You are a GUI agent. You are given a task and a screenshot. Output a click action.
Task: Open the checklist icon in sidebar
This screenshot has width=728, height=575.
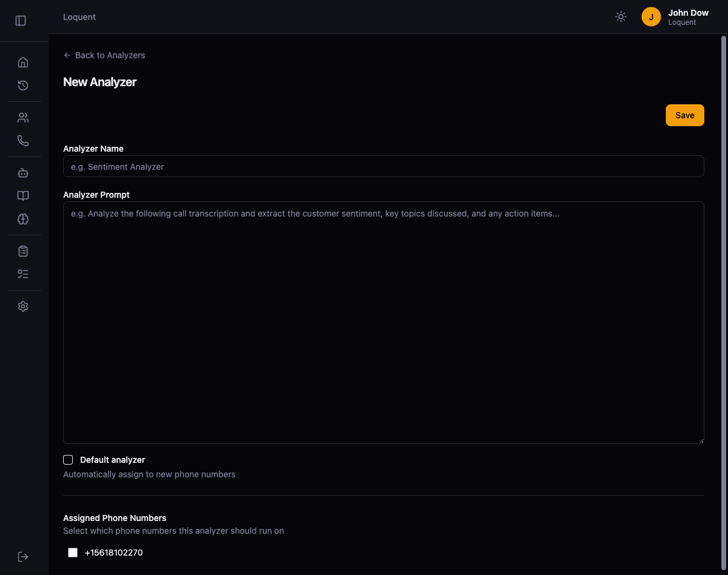[x=23, y=274]
